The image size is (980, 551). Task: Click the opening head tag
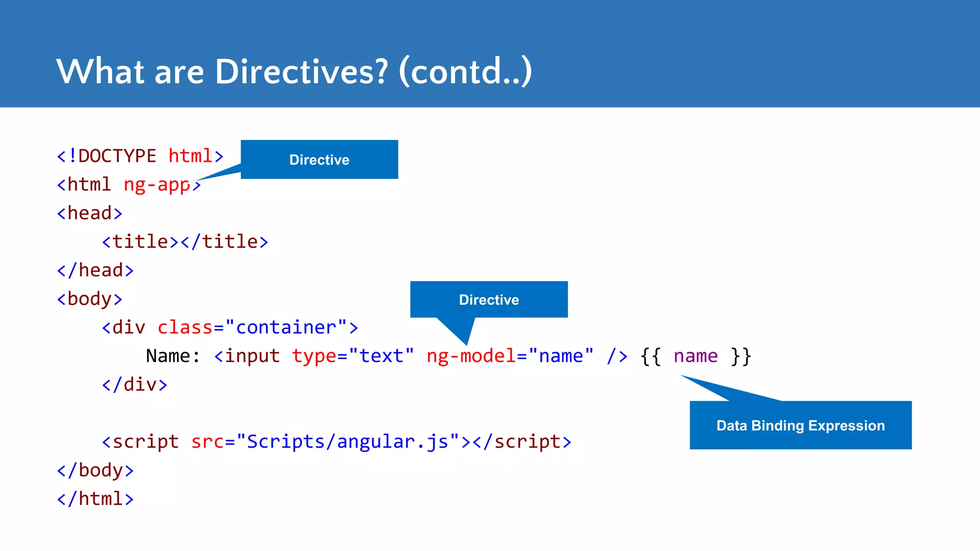coord(89,213)
